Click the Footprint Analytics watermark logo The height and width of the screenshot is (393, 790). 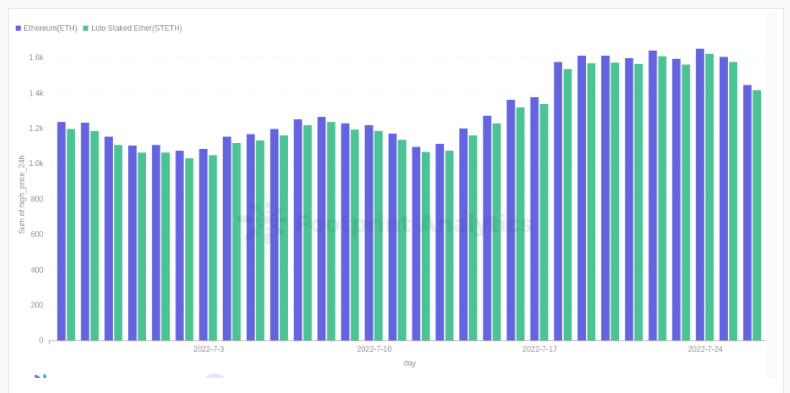[x=262, y=223]
